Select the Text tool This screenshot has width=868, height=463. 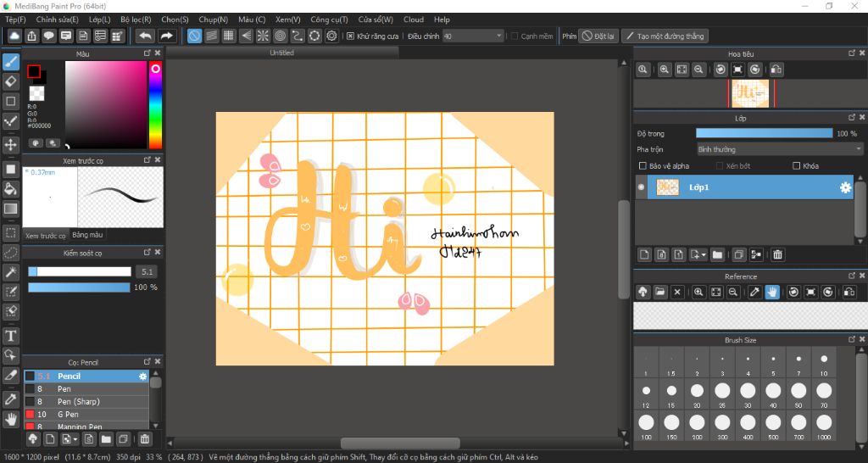click(10, 336)
